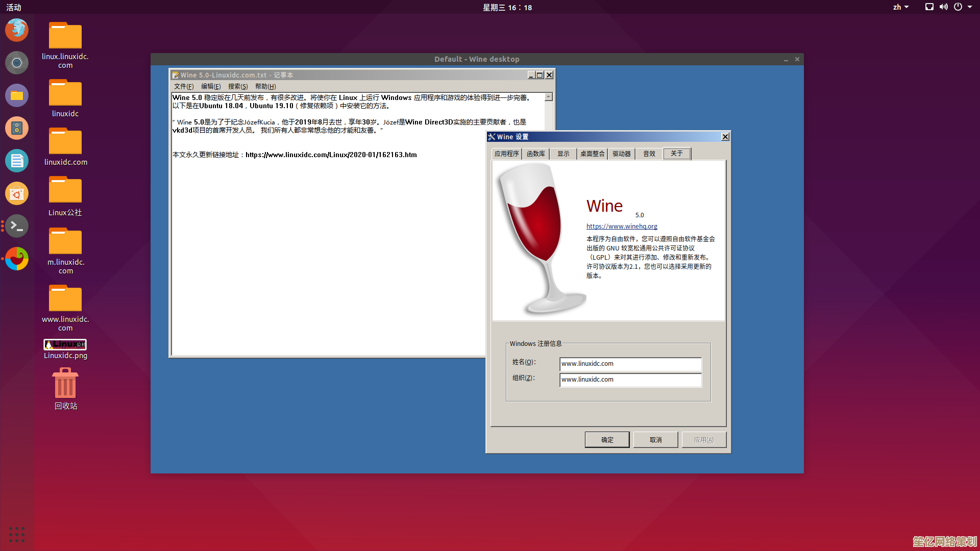Click the 活动 activities button
980x551 pixels.
pos(14,7)
